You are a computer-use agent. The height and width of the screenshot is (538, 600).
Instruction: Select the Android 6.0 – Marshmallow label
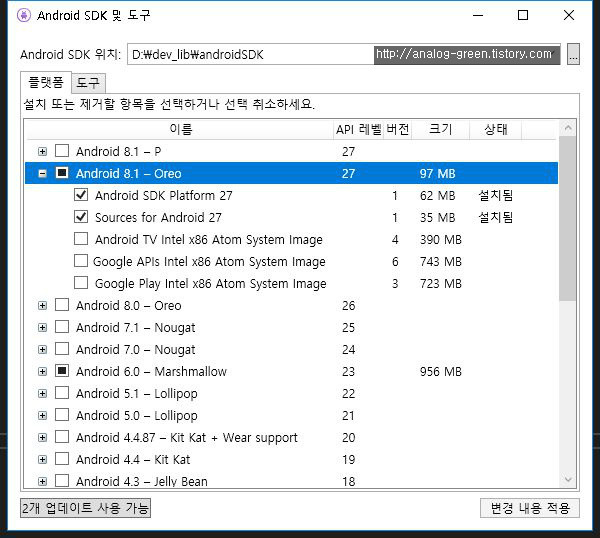pos(152,372)
